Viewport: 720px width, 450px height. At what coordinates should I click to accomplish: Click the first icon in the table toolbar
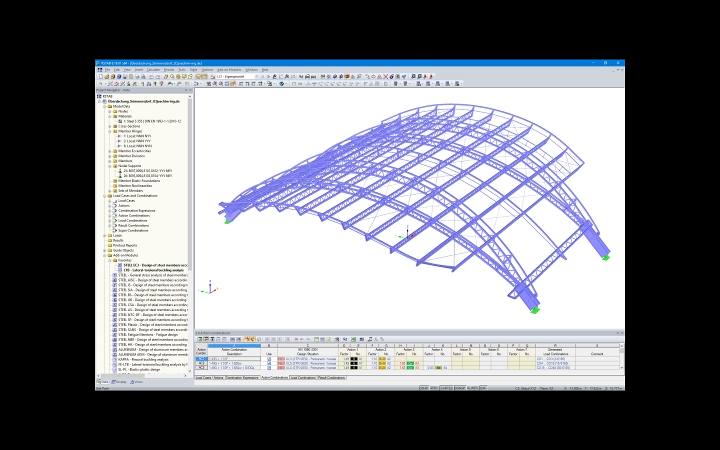click(200, 339)
